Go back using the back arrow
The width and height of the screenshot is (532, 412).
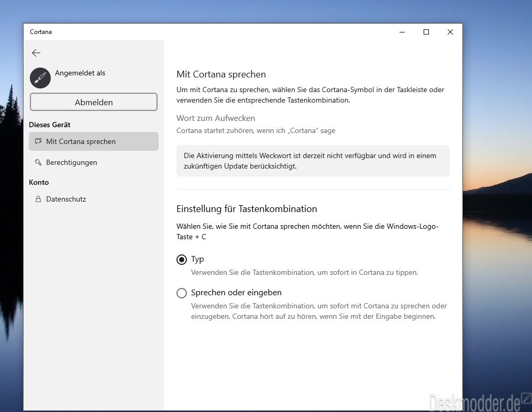(x=36, y=52)
